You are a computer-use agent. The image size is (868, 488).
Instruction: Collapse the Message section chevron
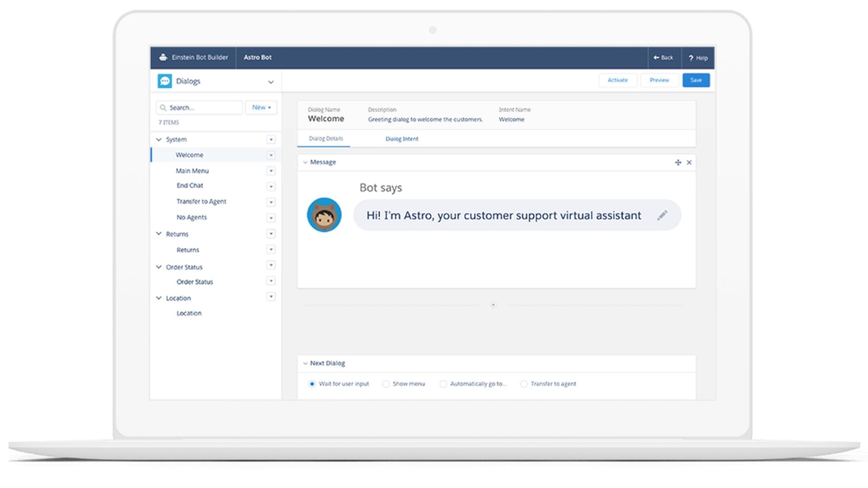(305, 162)
